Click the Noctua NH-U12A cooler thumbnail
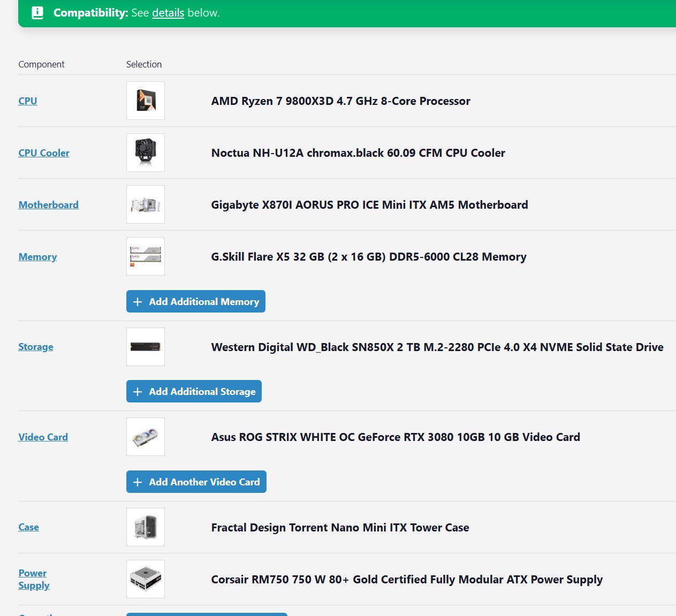676x616 pixels. 146,153
